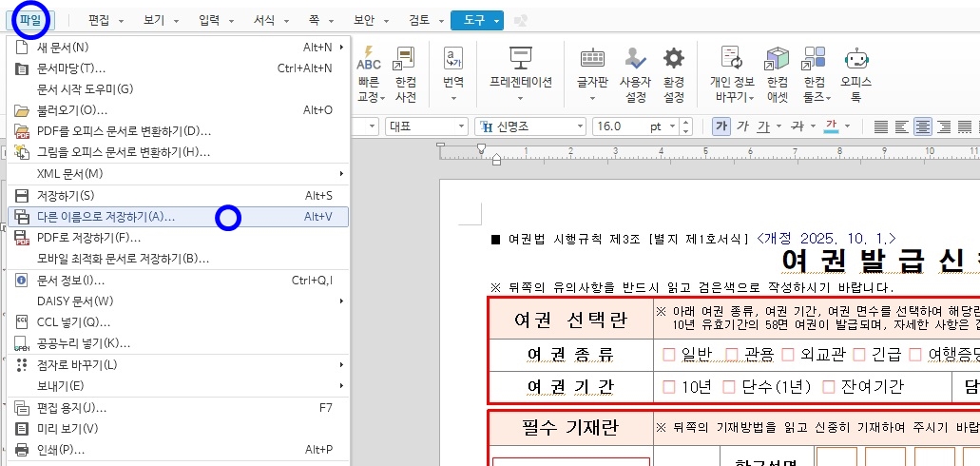Select distribute alignment icon
980x466 pixels.
point(965,127)
